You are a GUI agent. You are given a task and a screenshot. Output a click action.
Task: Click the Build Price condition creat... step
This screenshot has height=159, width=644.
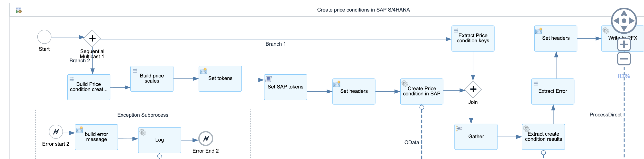(89, 87)
